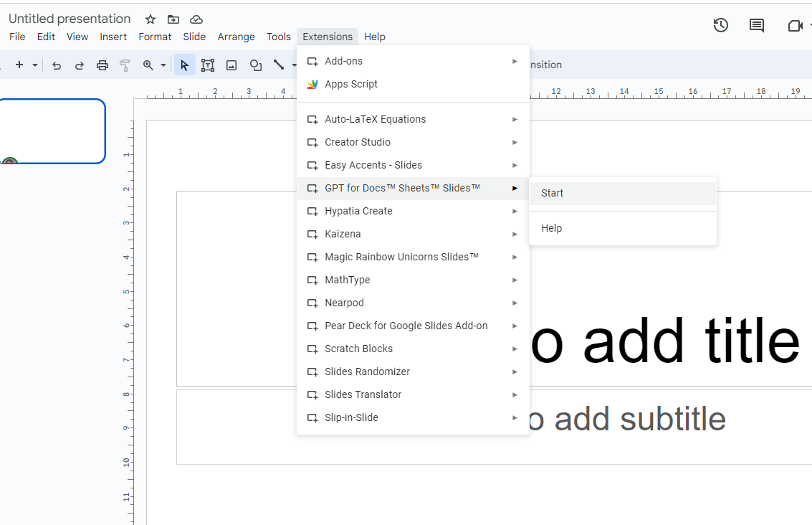Add a new slide with plus button

coord(19,65)
